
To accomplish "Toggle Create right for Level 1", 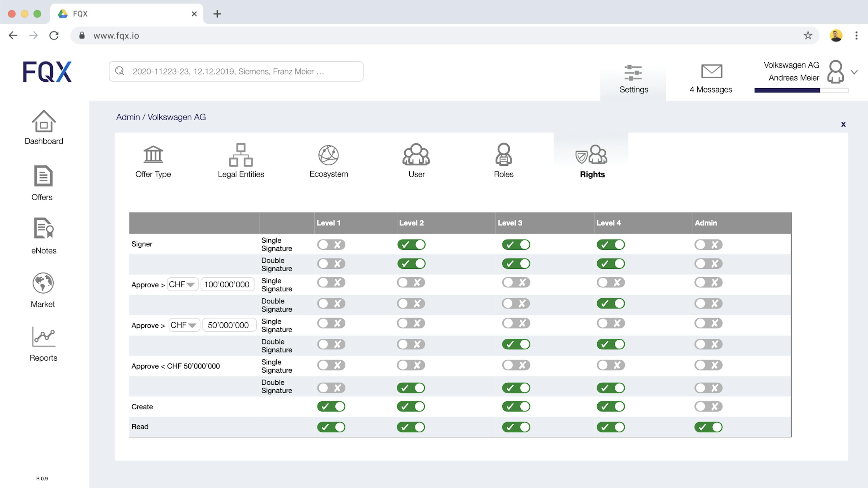I will (x=331, y=406).
